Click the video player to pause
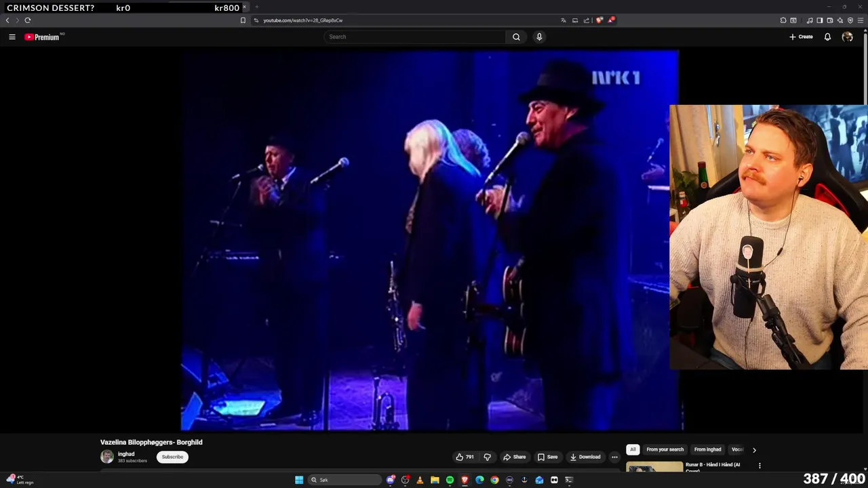This screenshot has width=868, height=488. 431,240
